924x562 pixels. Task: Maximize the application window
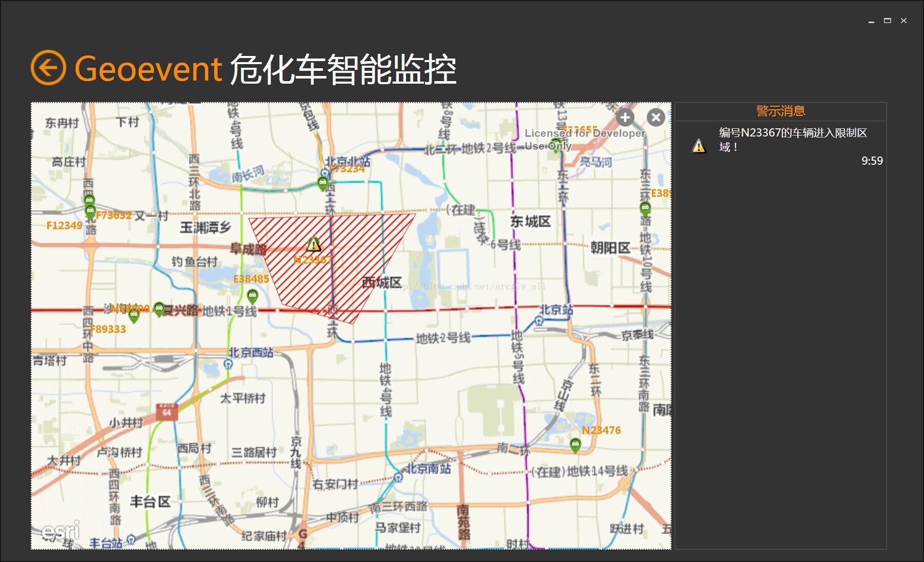pyautogui.click(x=887, y=21)
